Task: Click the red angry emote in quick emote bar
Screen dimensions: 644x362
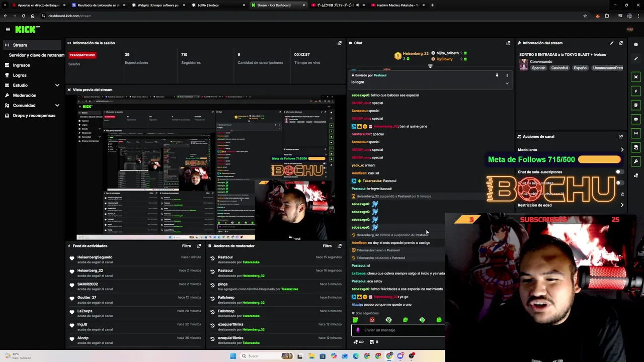Action: [372, 320]
